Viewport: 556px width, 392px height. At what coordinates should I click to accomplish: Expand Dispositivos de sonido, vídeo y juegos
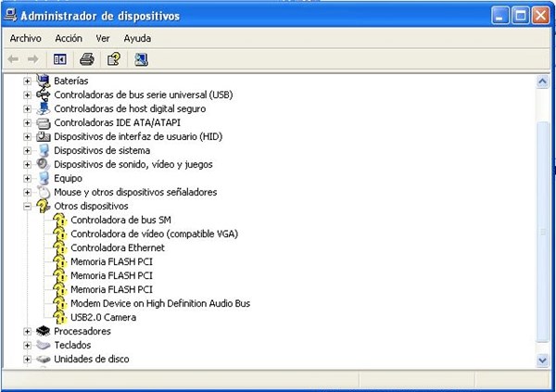(27, 164)
